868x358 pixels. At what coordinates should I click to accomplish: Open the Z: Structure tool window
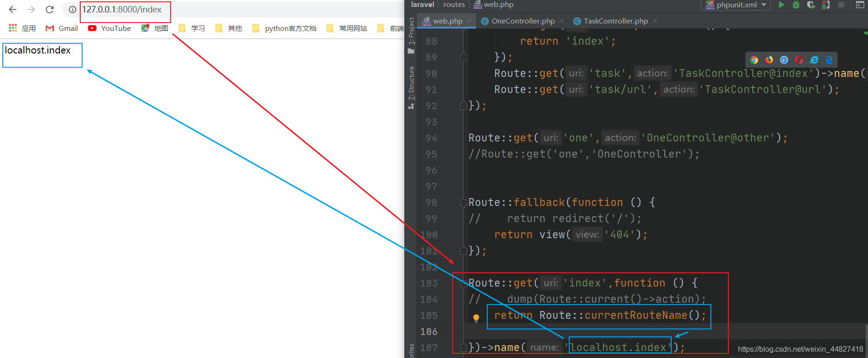coord(411,88)
